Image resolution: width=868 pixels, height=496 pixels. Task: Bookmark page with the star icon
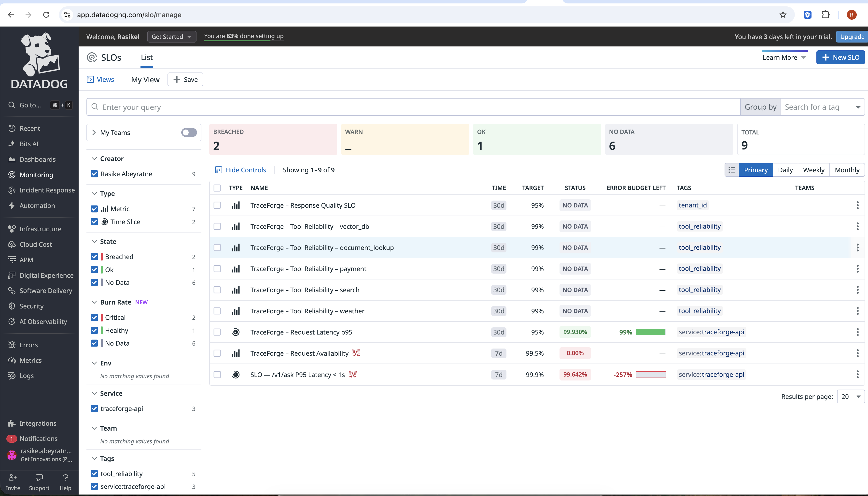[x=783, y=15]
